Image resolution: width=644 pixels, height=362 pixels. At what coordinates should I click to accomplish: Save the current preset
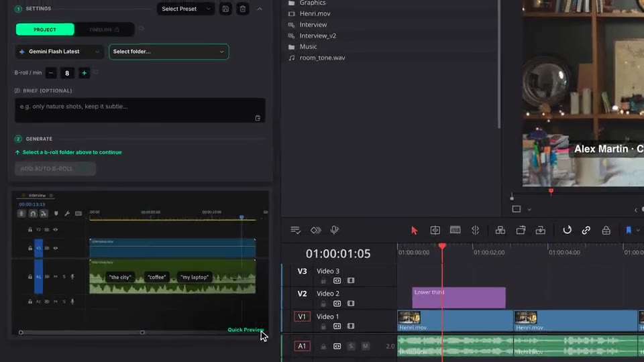[x=225, y=9]
